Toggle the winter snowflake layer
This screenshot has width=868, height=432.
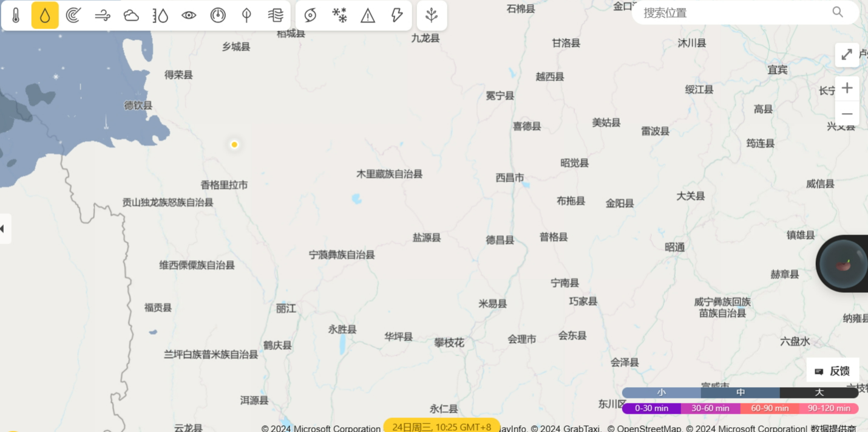click(339, 15)
